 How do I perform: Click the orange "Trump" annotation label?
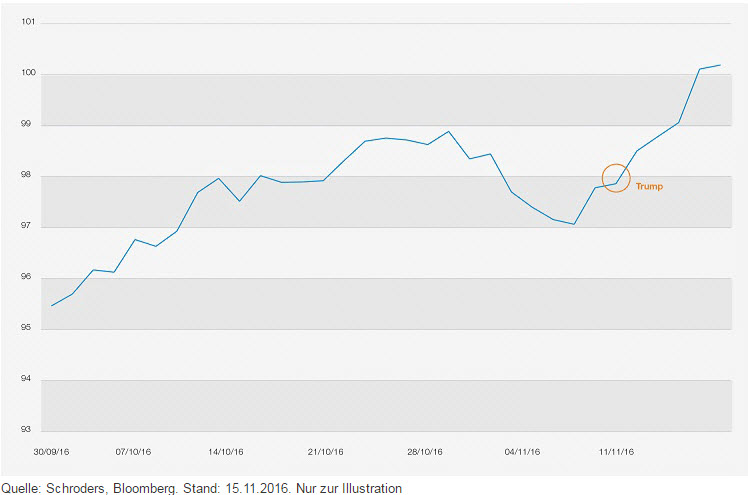[x=649, y=187]
